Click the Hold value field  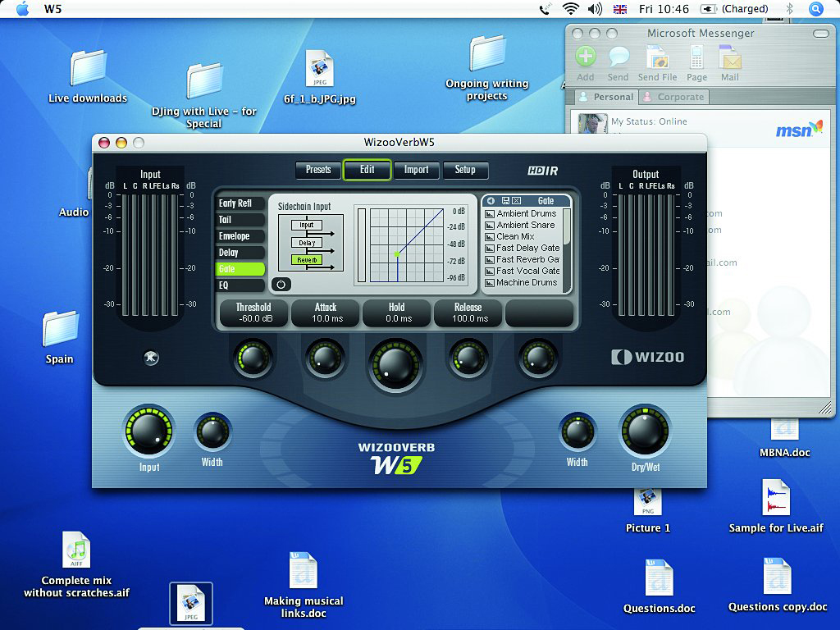396,313
